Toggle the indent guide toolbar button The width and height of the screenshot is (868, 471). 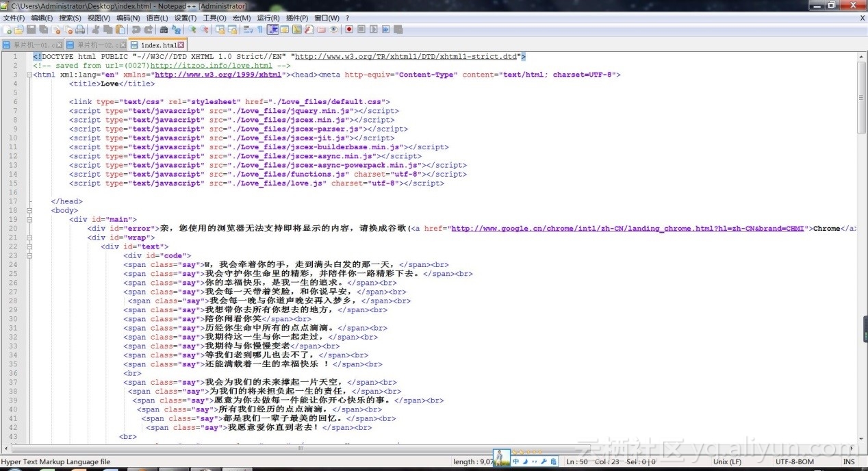(x=272, y=30)
